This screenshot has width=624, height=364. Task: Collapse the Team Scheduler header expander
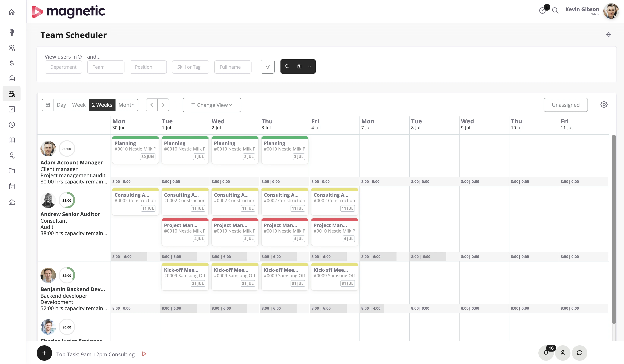[x=608, y=35]
